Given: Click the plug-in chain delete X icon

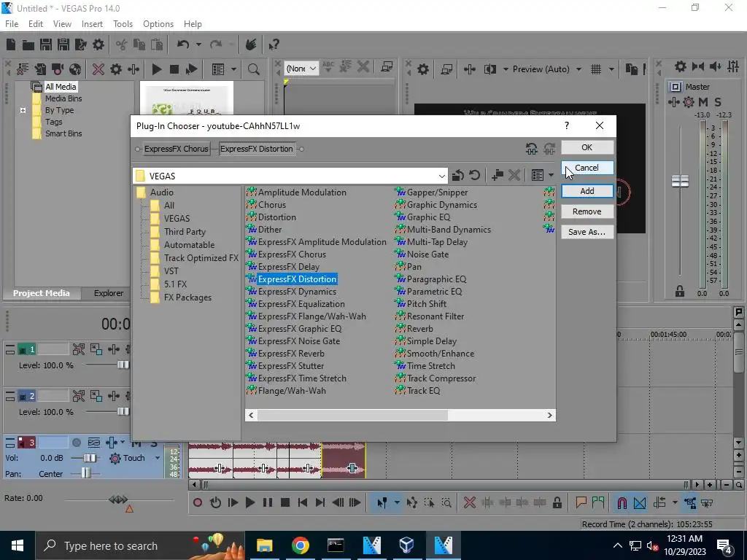Looking at the screenshot, I should pos(514,175).
